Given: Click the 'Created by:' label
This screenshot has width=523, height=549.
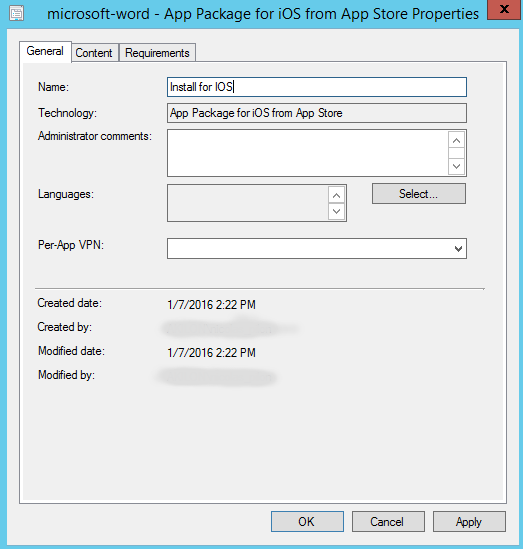Looking at the screenshot, I should (64, 327).
